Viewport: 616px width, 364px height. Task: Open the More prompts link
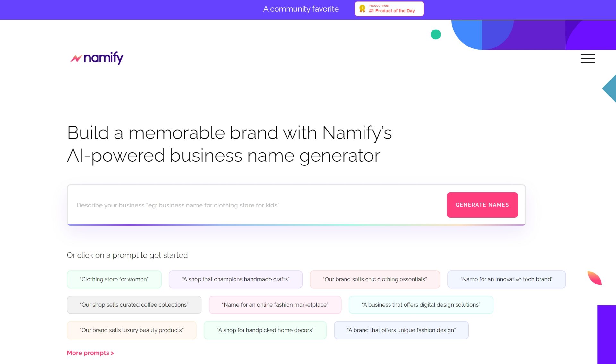click(90, 353)
